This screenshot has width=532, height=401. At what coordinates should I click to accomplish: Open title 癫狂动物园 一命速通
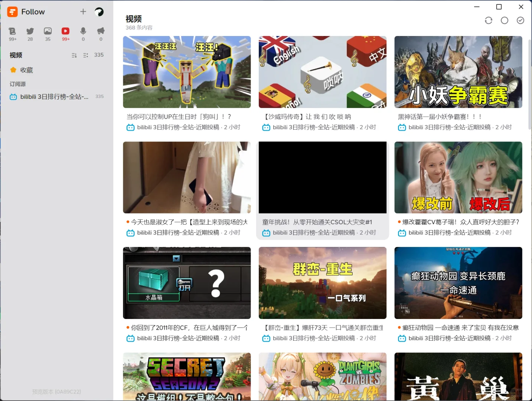pyautogui.click(x=461, y=328)
